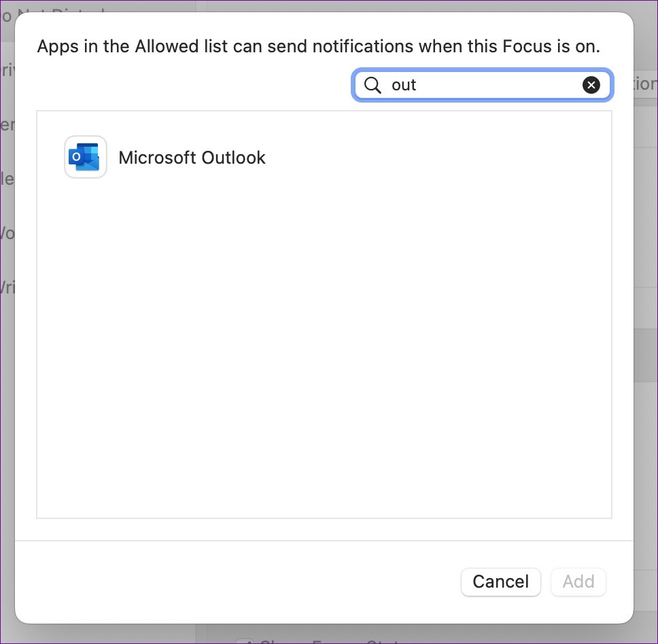The width and height of the screenshot is (658, 644).
Task: Click the Allowed list description text
Action: [318, 47]
